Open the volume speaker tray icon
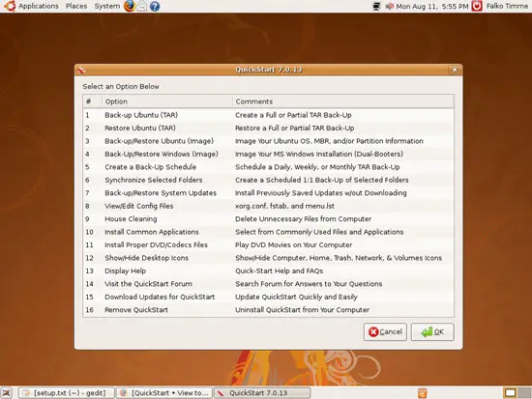The image size is (532, 399). (389, 6)
